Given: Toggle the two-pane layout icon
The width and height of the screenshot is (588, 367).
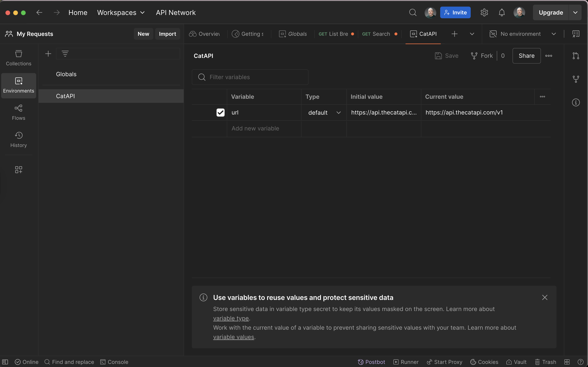Looking at the screenshot, I should tap(567, 362).
